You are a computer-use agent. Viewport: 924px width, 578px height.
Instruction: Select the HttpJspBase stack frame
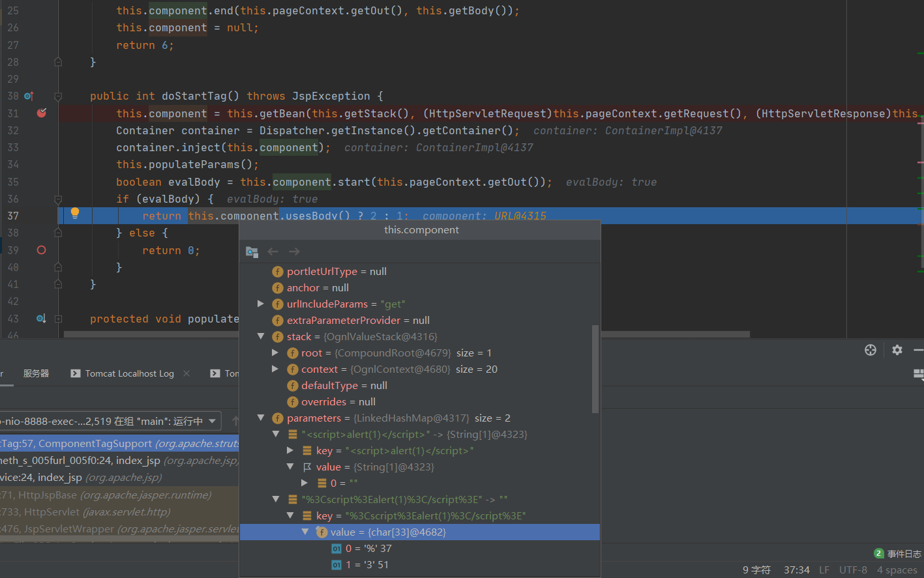119,495
